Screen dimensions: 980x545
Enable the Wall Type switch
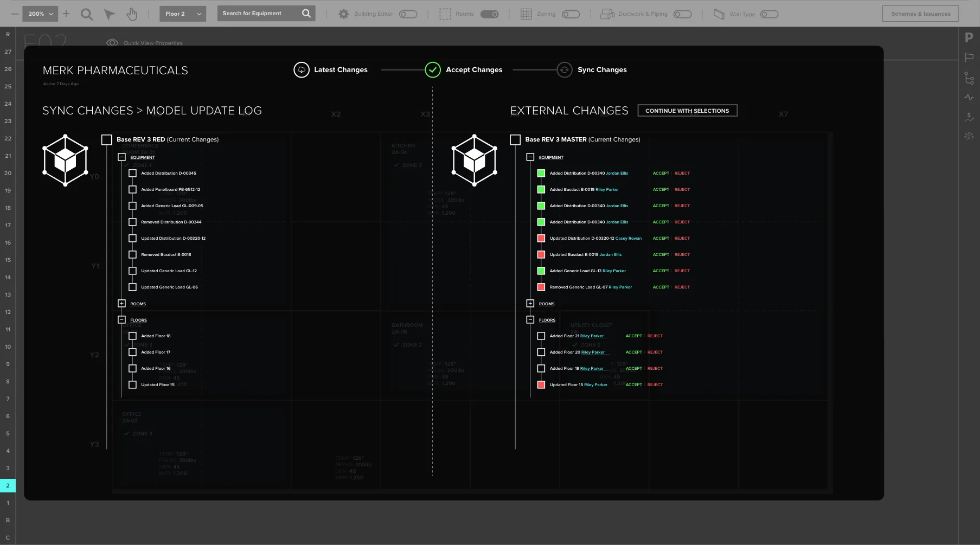click(x=769, y=14)
